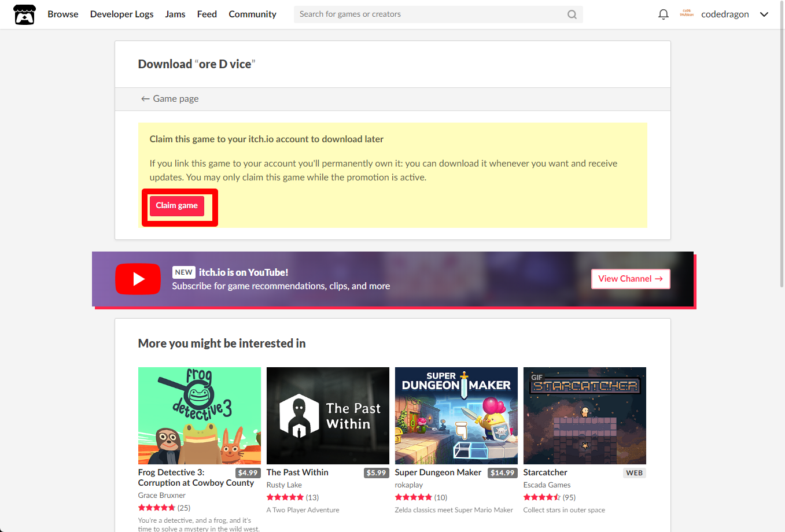Open Starcatcher title link
Viewport: 785px width, 532px height.
click(x=546, y=472)
